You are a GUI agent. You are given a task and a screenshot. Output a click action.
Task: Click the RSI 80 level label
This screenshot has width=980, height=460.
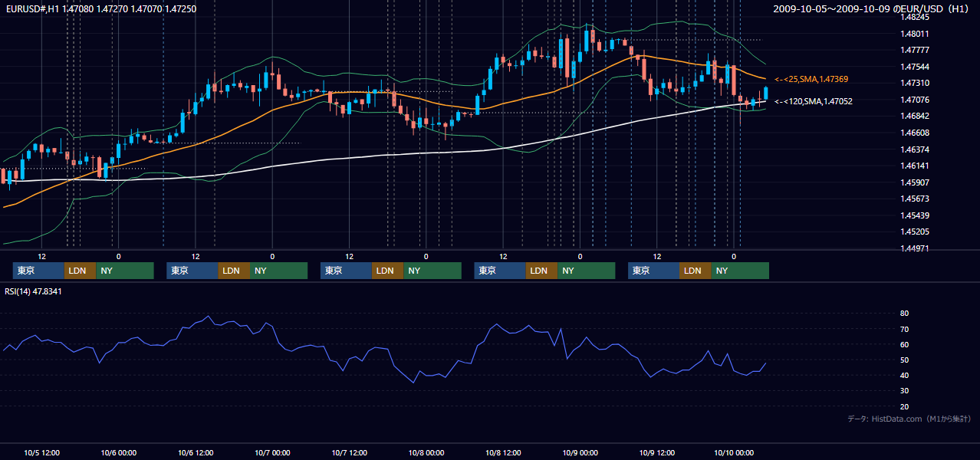click(905, 314)
